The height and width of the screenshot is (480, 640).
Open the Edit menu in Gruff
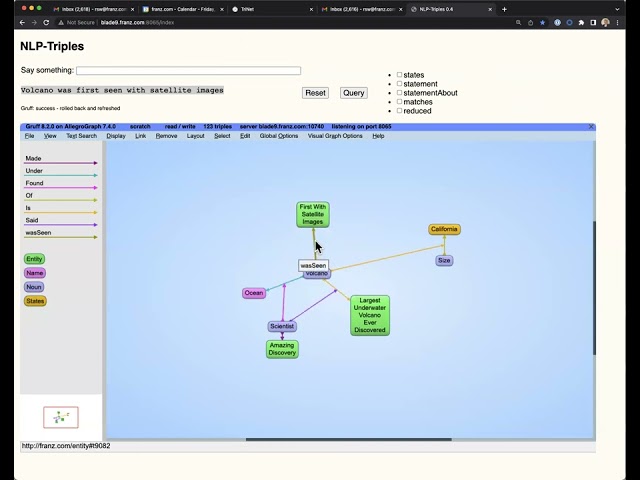click(x=245, y=136)
